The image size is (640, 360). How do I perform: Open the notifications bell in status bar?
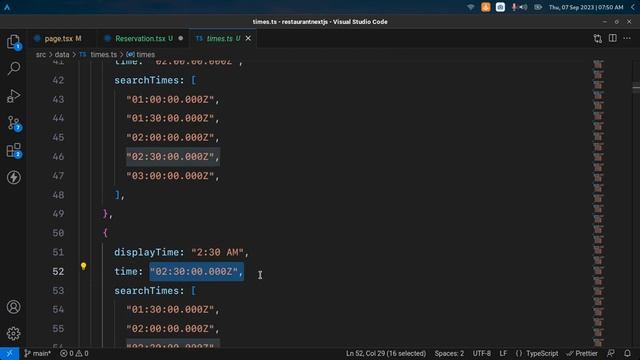[627, 353]
